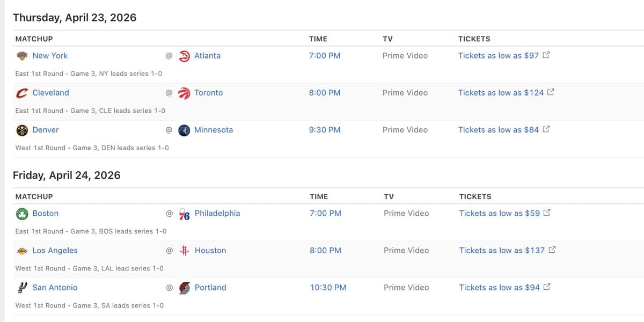Select the Cleveland Cavaliers logo
Image resolution: width=644 pixels, height=322 pixels.
click(21, 92)
